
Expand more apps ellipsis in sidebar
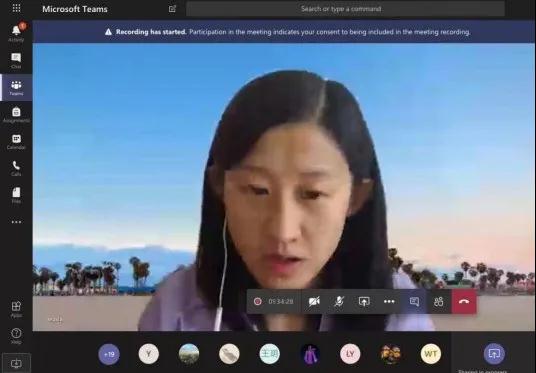click(16, 222)
